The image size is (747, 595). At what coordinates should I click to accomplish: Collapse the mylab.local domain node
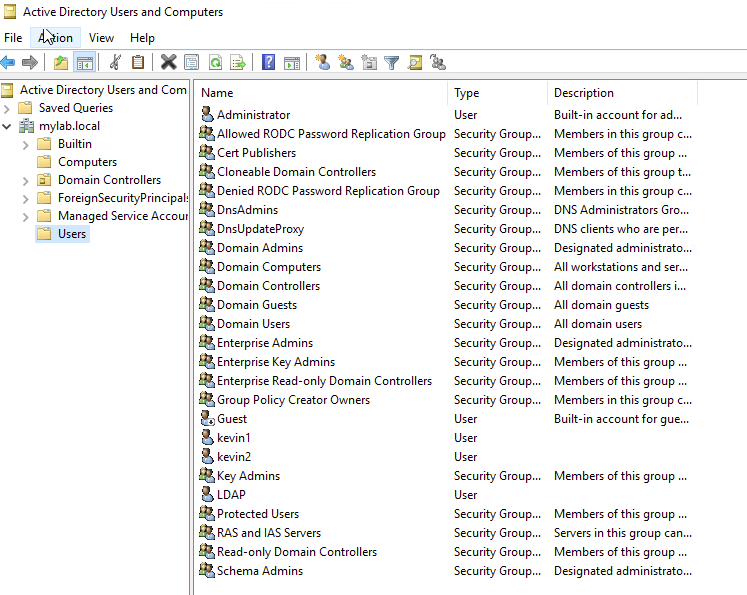[7, 126]
